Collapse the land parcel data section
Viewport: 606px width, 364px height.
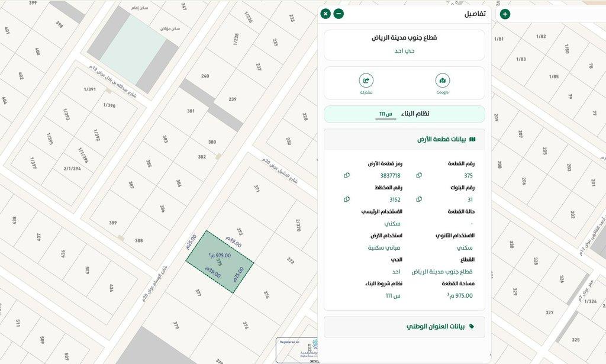[x=404, y=139]
